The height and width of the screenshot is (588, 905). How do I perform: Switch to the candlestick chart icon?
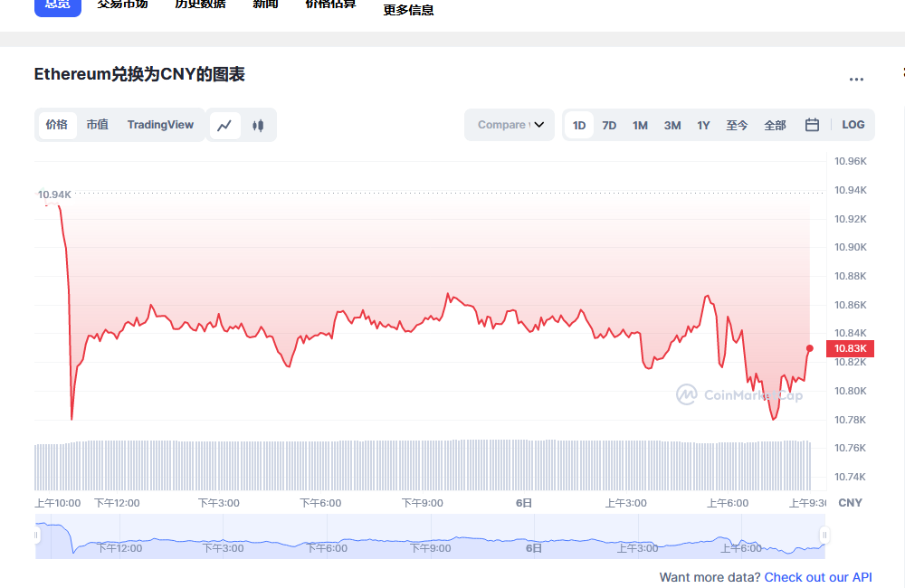257,125
